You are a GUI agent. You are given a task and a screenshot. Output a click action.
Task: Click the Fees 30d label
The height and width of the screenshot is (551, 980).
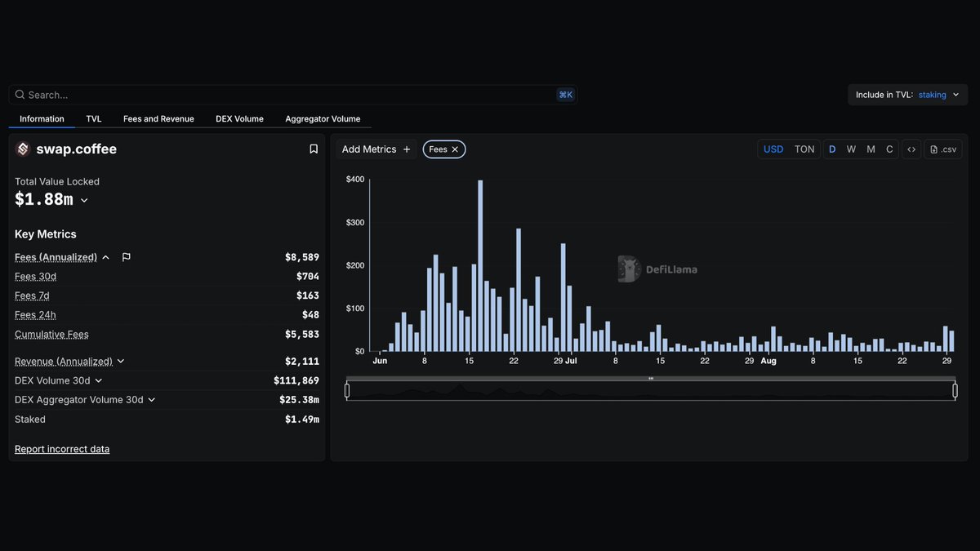(x=35, y=277)
